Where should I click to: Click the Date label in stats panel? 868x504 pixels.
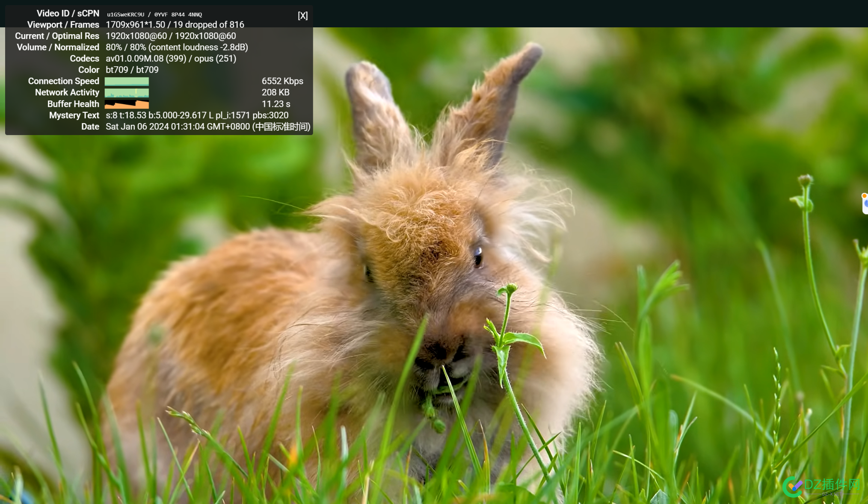[x=90, y=127]
